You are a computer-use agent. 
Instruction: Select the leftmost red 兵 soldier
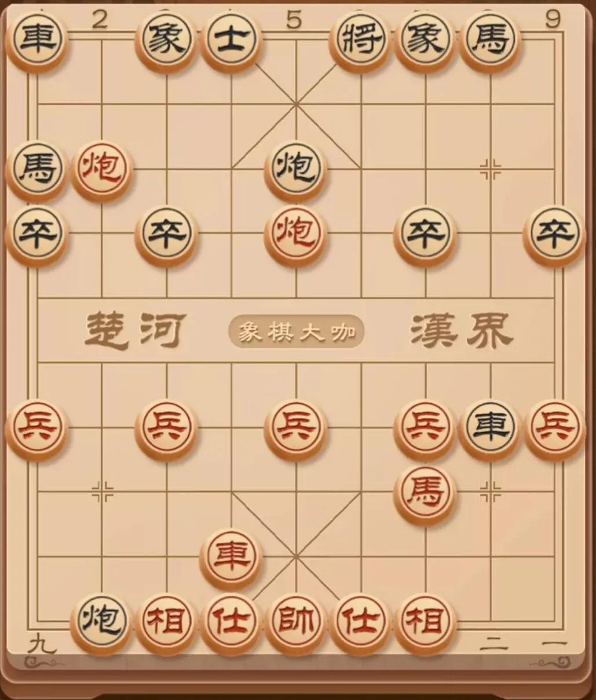coord(36,429)
